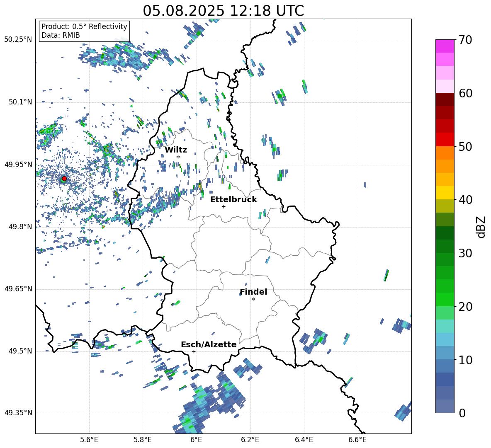Click the Ettelbruck station cross marker

click(x=224, y=206)
